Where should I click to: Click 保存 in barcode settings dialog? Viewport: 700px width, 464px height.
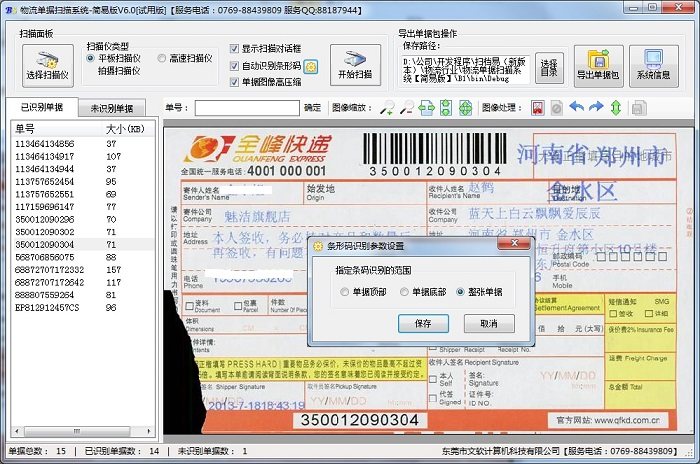(423, 323)
